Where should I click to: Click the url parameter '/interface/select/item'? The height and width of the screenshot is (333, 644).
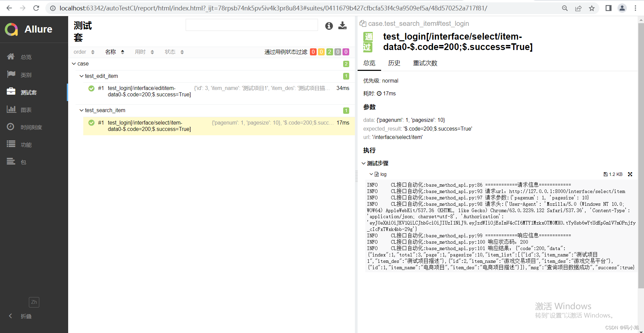[x=397, y=137]
